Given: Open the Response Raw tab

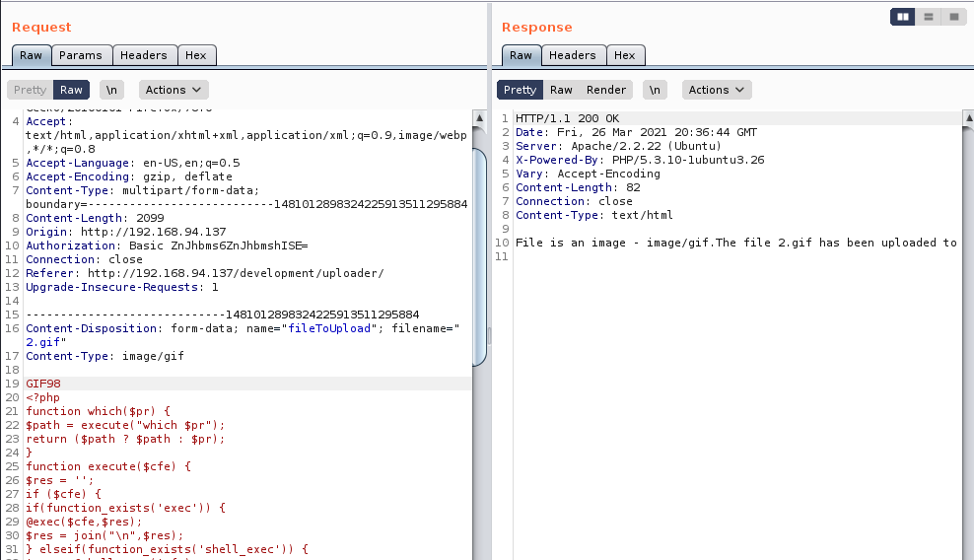Looking at the screenshot, I should tap(521, 55).
